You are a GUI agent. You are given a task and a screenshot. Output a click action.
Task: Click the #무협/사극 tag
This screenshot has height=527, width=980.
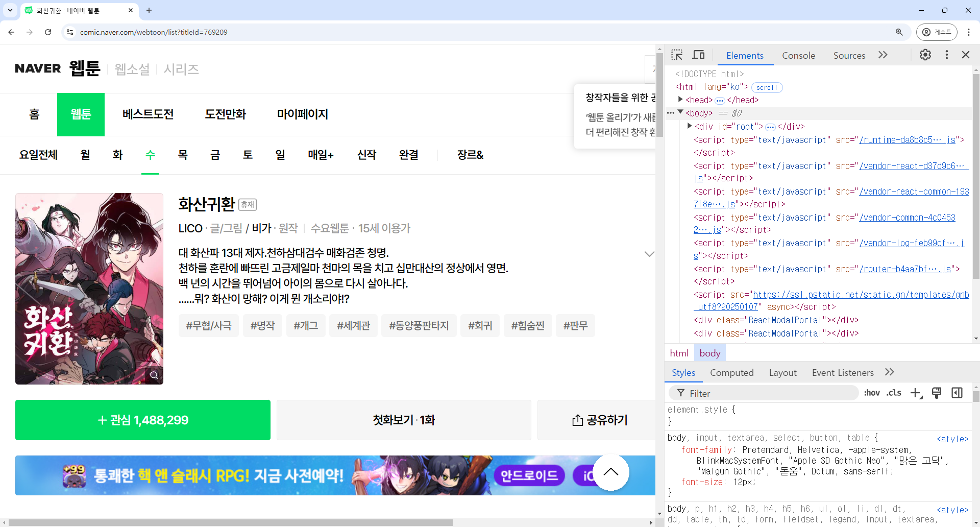tap(209, 326)
